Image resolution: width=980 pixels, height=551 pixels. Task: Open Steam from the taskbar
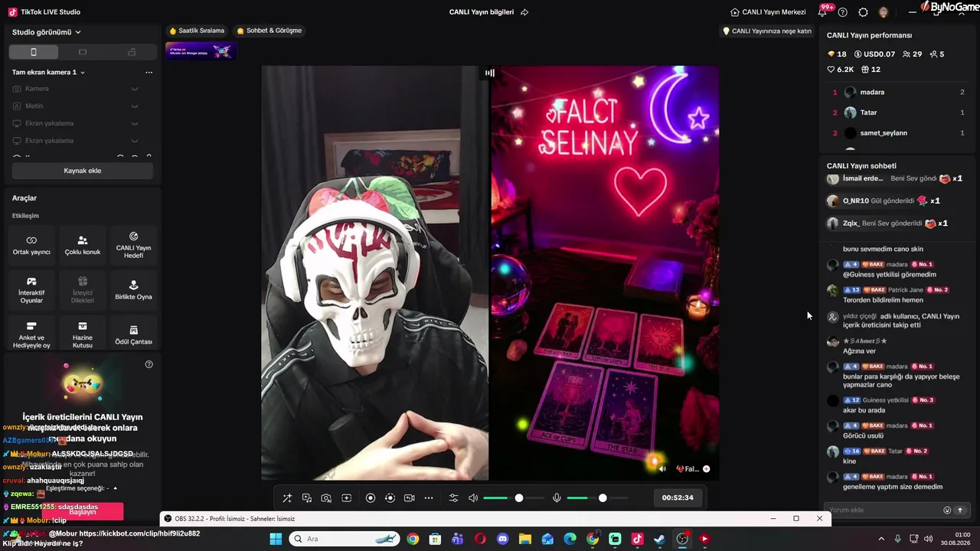tap(659, 539)
